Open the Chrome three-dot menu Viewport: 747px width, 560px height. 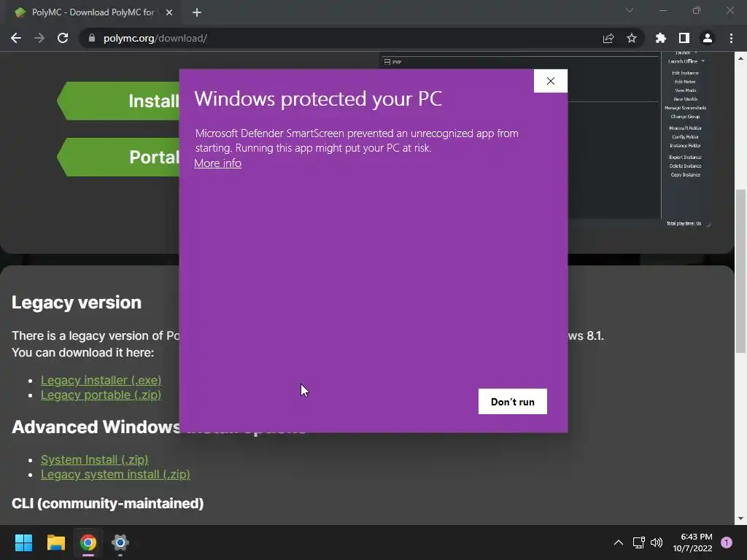click(x=731, y=38)
